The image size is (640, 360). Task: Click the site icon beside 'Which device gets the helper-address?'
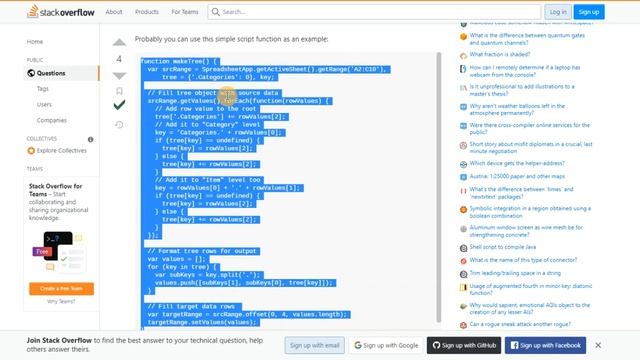(463, 164)
